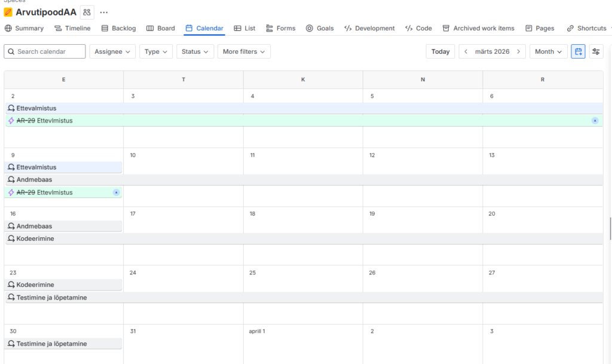Image resolution: width=612 pixels, height=364 pixels.
Task: Click the Search calendar input field
Action: (45, 51)
